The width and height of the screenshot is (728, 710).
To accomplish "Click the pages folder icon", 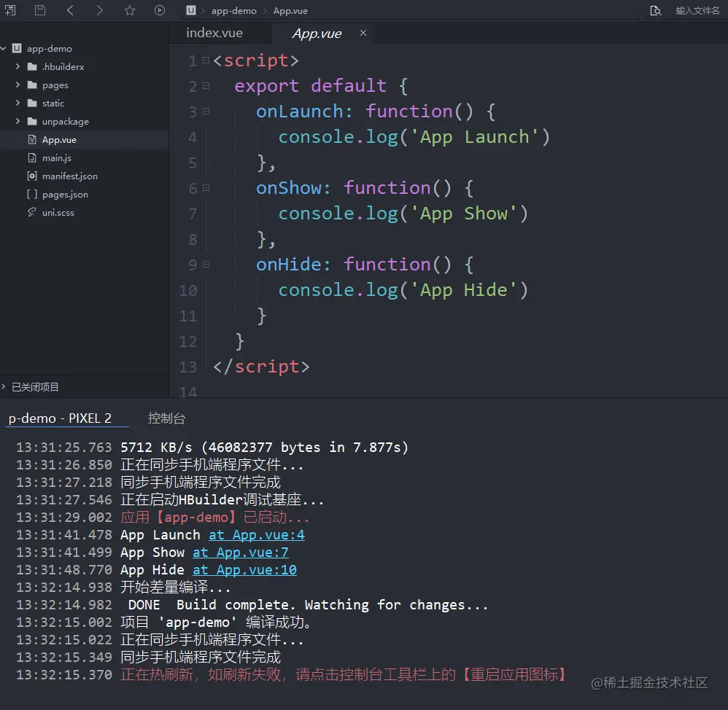I will point(32,85).
